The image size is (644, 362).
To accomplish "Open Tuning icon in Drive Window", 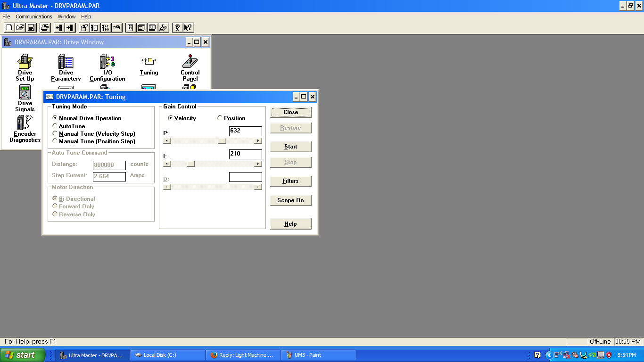I will coord(149,65).
